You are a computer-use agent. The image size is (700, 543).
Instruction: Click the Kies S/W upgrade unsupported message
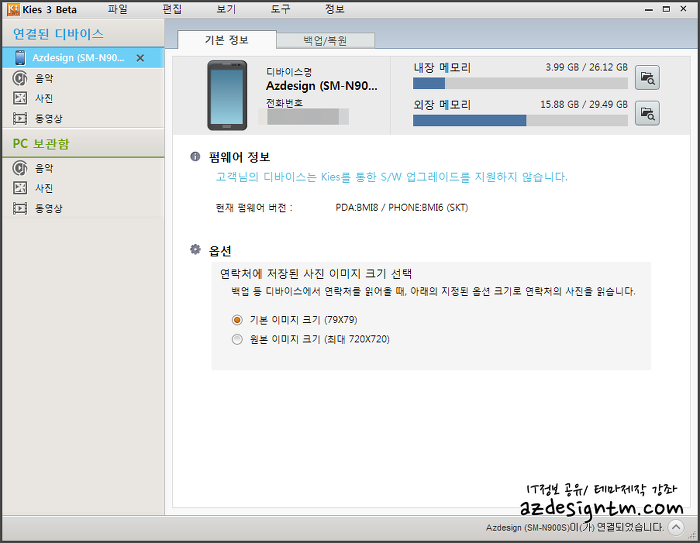[x=392, y=177]
